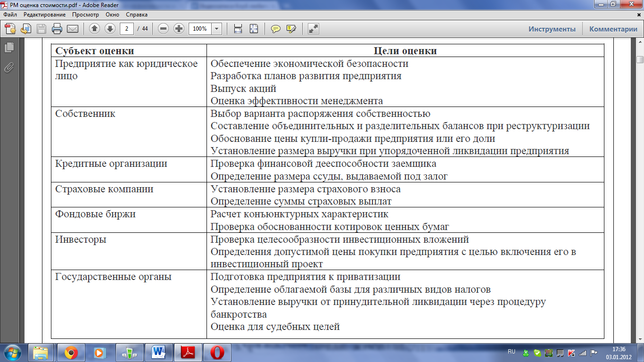This screenshot has height=362, width=644.
Task: Open the Комментарии pane
Action: 613,29
